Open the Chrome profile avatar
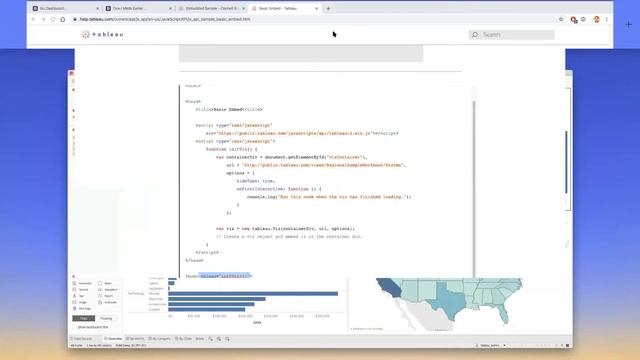The image size is (640, 360). (x=596, y=19)
